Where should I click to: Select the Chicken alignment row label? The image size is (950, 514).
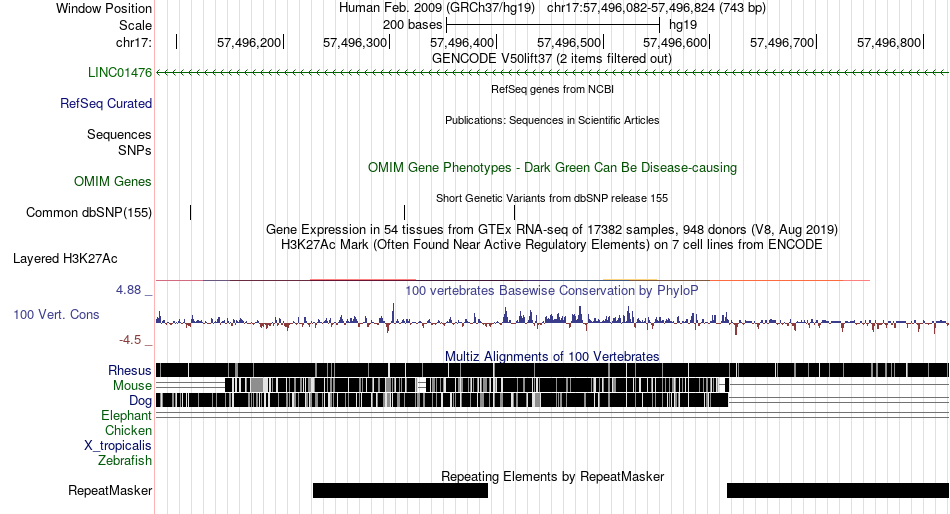click(128, 430)
